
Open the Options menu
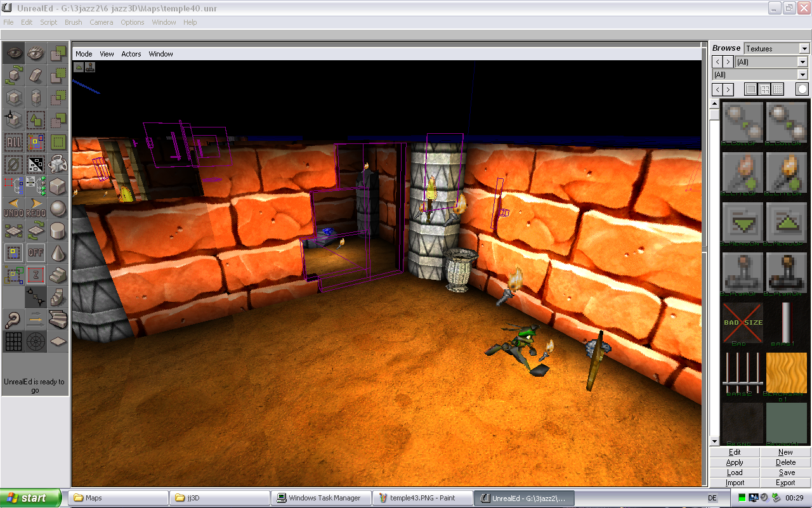click(x=133, y=22)
